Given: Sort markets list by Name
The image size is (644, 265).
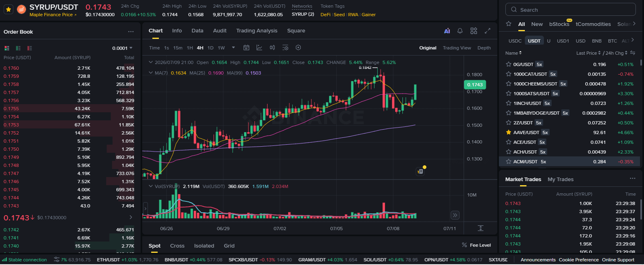Looking at the screenshot, I should [513, 53].
